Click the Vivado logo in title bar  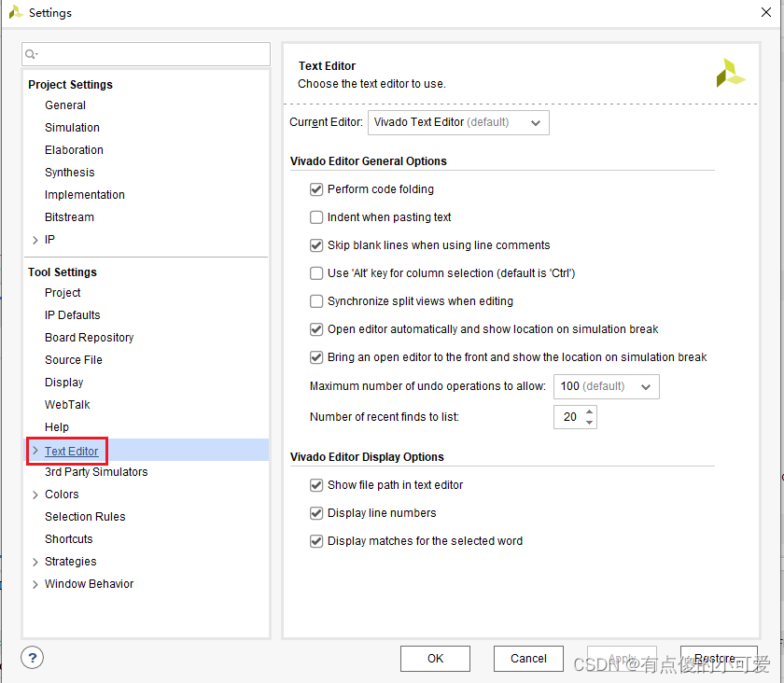(x=16, y=12)
